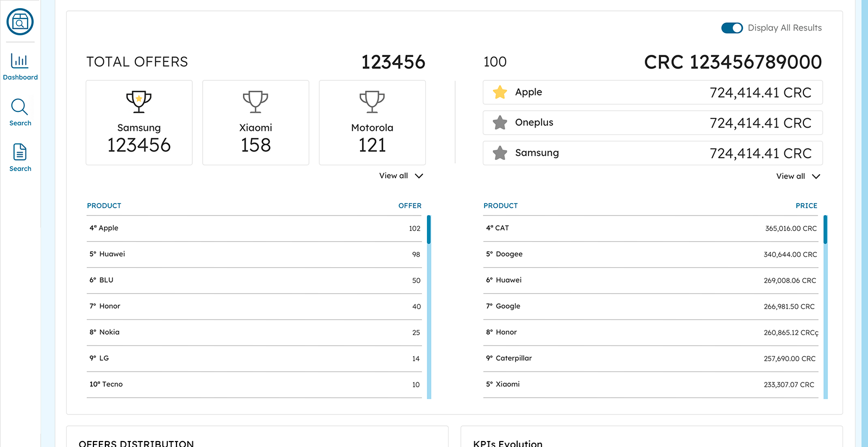This screenshot has width=868, height=447.
Task: Click the 365,016.00 CRC price value
Action: (791, 229)
